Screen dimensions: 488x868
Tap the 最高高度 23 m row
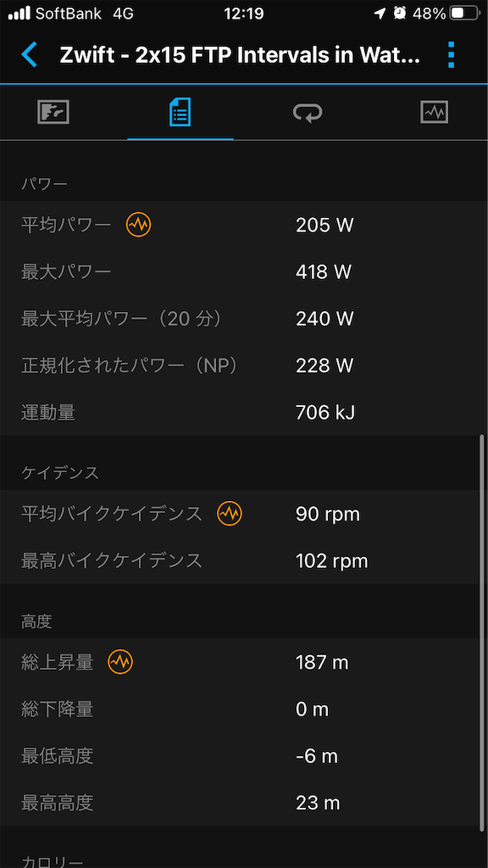coord(240,803)
